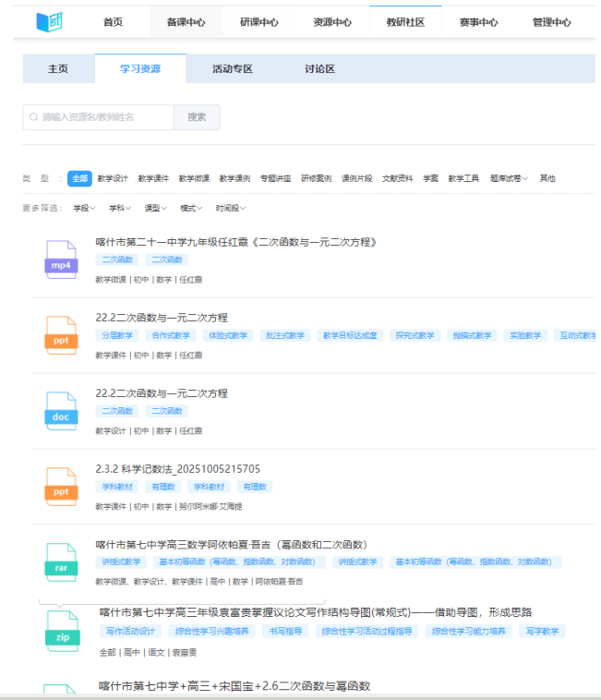Open the rar file icon for 幂函数和二次函数
Image resolution: width=601 pixels, height=700 pixels.
61,562
